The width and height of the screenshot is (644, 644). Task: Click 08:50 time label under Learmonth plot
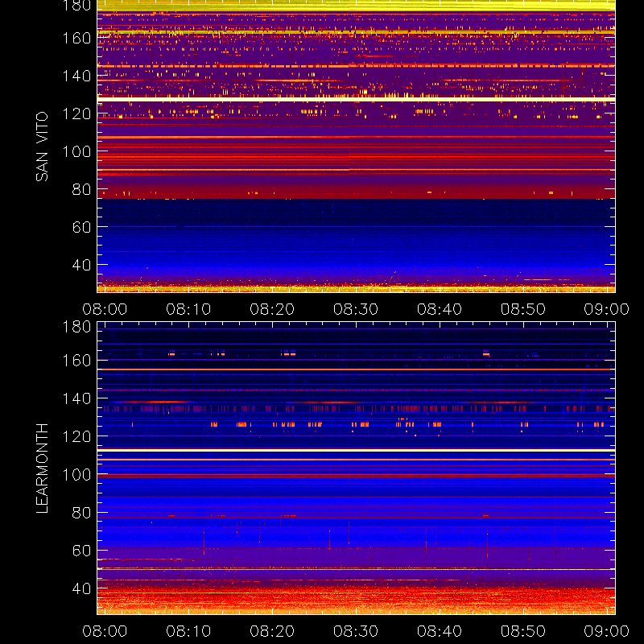[523, 631]
